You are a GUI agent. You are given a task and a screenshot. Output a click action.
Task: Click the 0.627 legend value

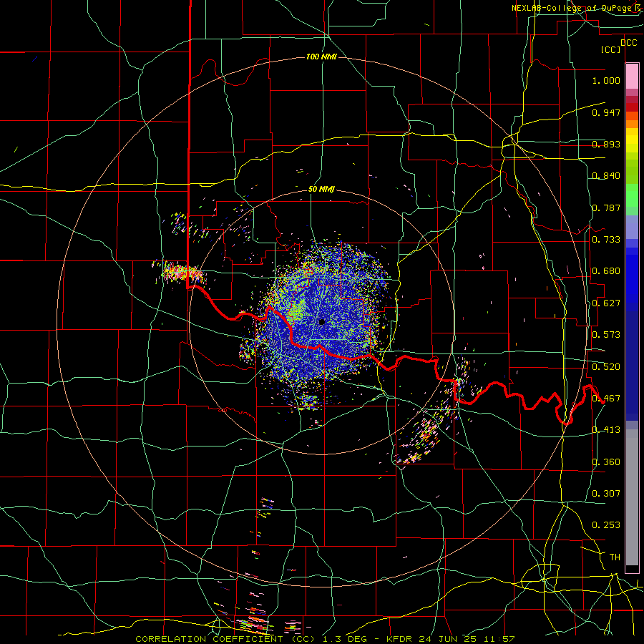point(606,303)
